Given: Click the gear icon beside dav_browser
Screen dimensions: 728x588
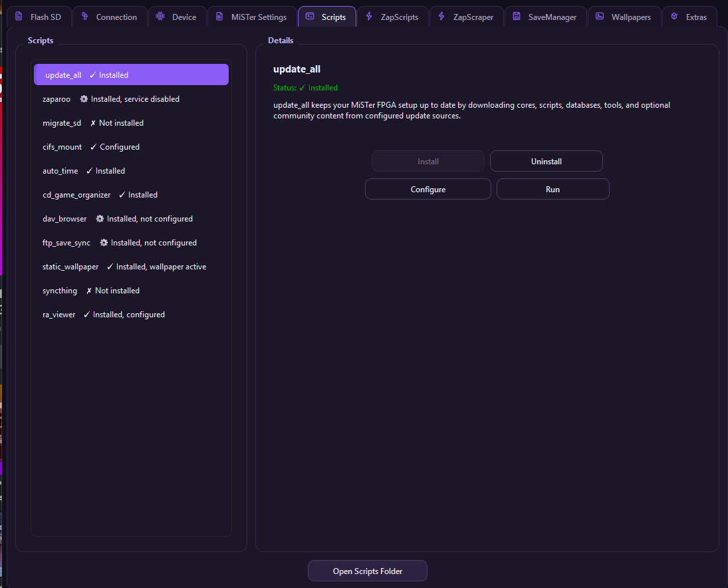Looking at the screenshot, I should coord(100,218).
